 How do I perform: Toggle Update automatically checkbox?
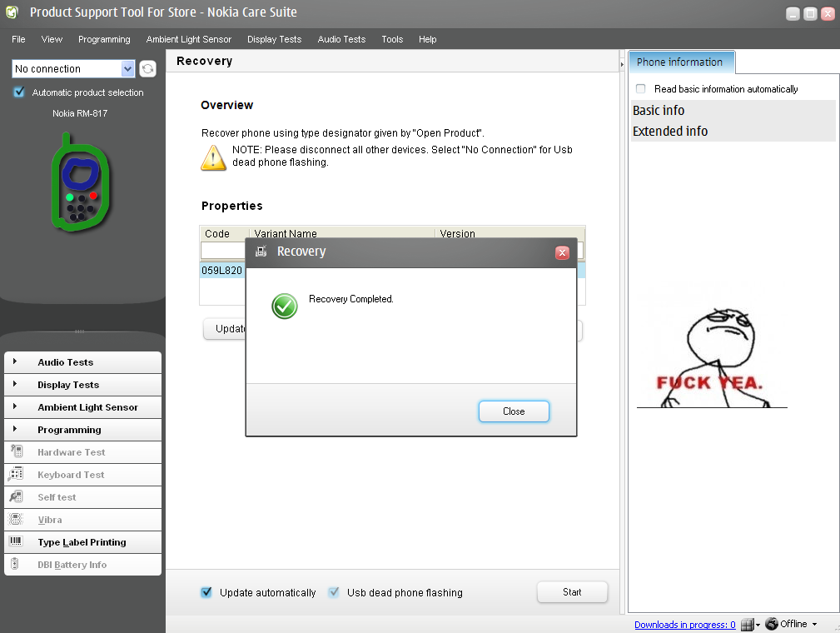(x=206, y=592)
